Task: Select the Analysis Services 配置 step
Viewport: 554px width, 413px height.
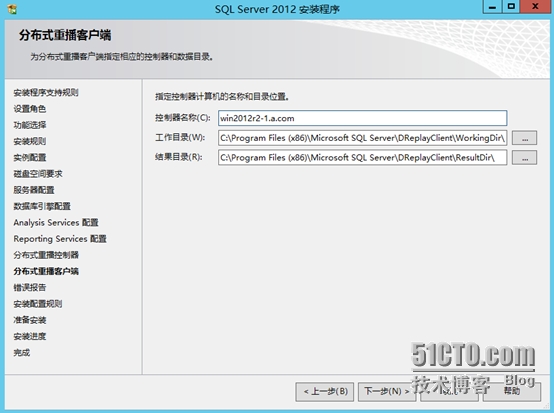Action: [56, 223]
